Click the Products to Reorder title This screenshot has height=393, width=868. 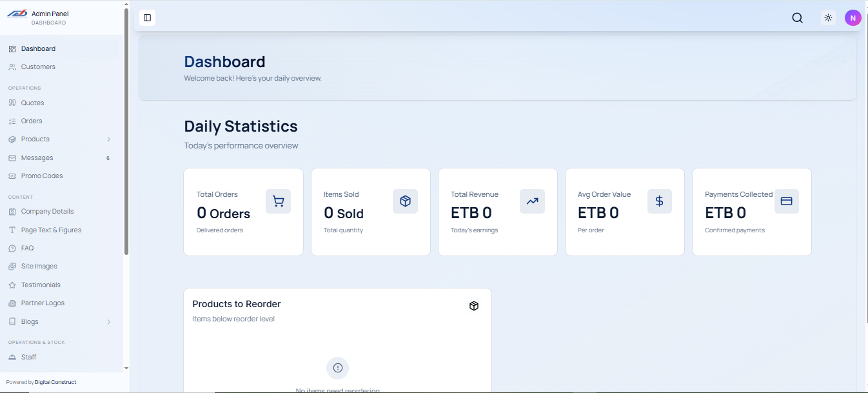pyautogui.click(x=237, y=305)
